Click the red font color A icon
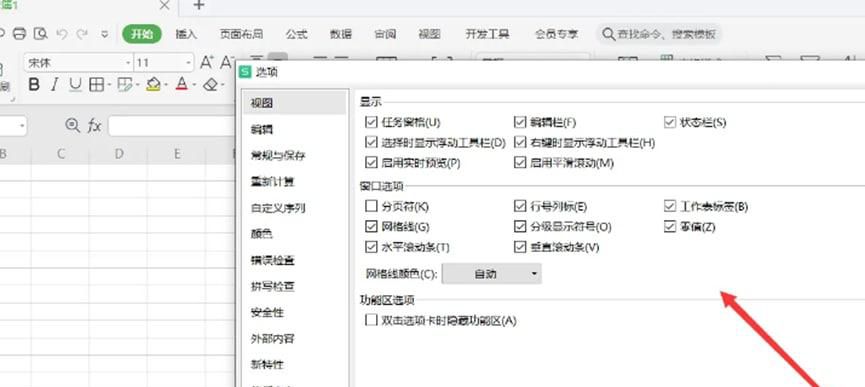Viewport: 865px width, 387px height. [x=181, y=84]
